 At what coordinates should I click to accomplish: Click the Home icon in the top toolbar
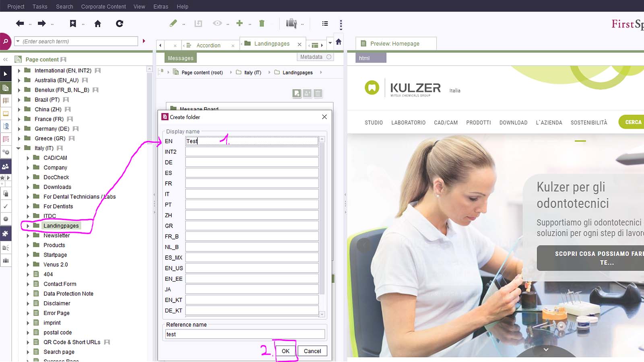98,23
